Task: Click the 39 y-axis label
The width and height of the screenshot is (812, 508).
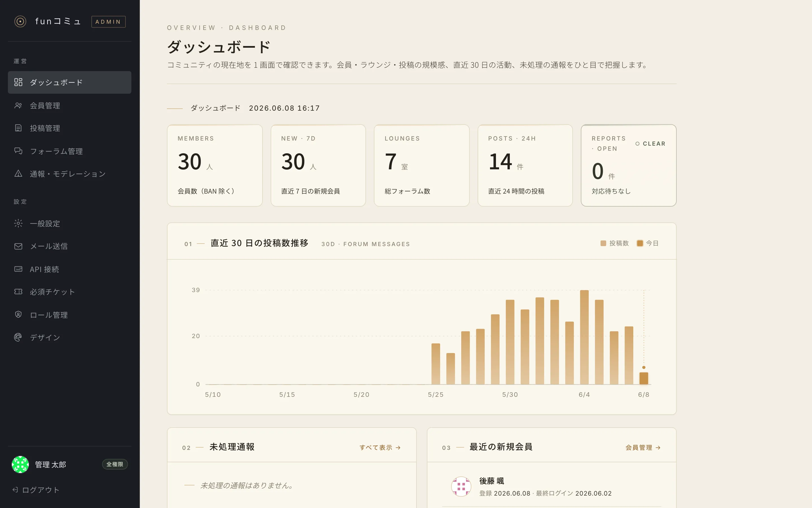Action: 196,290
